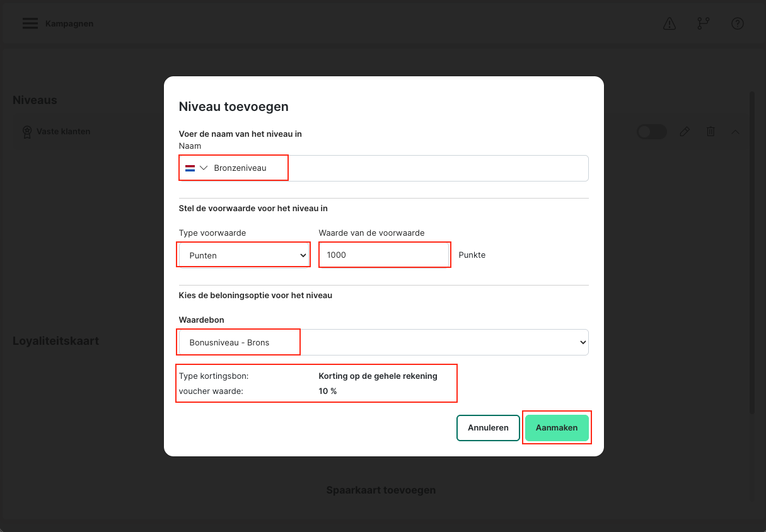Open the Type voorwaarde dropdown
The width and height of the screenshot is (766, 532).
tap(244, 255)
